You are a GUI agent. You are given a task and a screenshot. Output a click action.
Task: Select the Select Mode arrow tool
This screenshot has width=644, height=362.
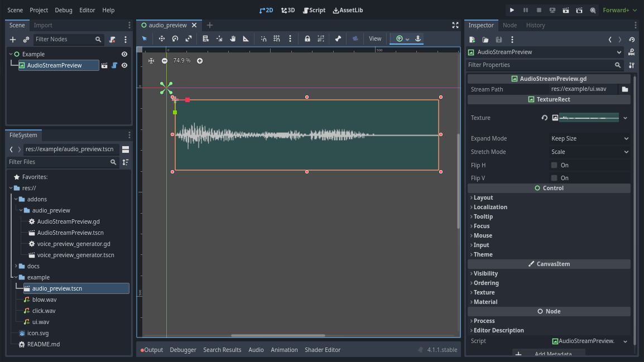(x=145, y=38)
